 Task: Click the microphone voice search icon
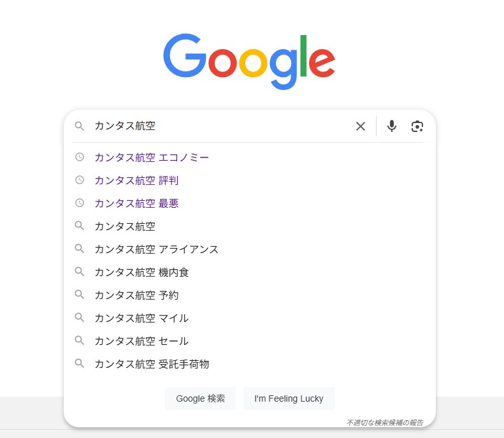tap(391, 126)
